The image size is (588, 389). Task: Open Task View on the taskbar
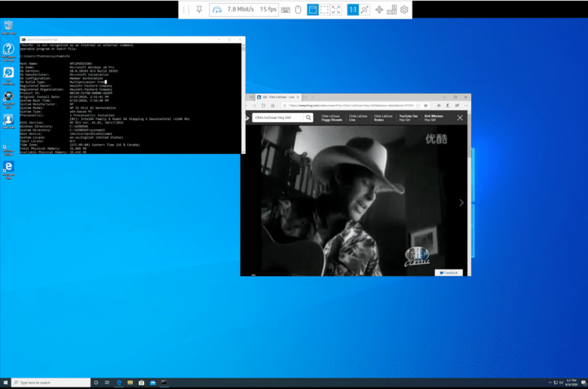tap(107, 383)
